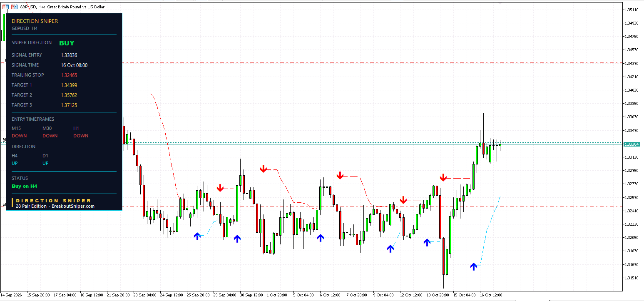The height and width of the screenshot is (301, 644).
Task: Select the second red down arrow from the left
Action: (264, 169)
